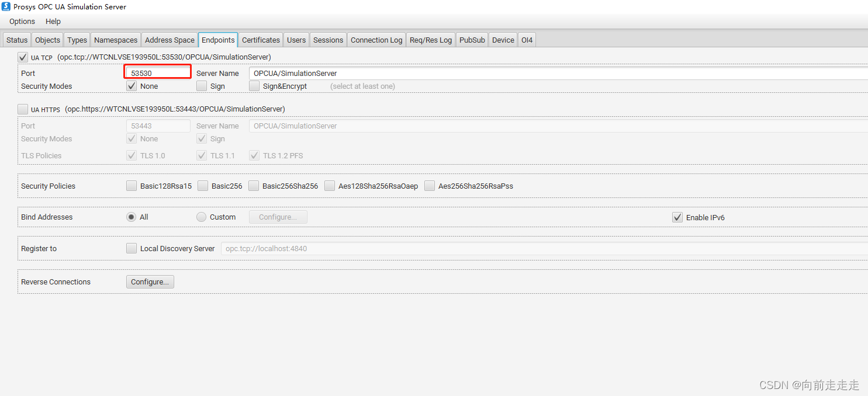This screenshot has height=396, width=868.
Task: Click the UA TCP Server Name field
Action: pyautogui.click(x=558, y=73)
